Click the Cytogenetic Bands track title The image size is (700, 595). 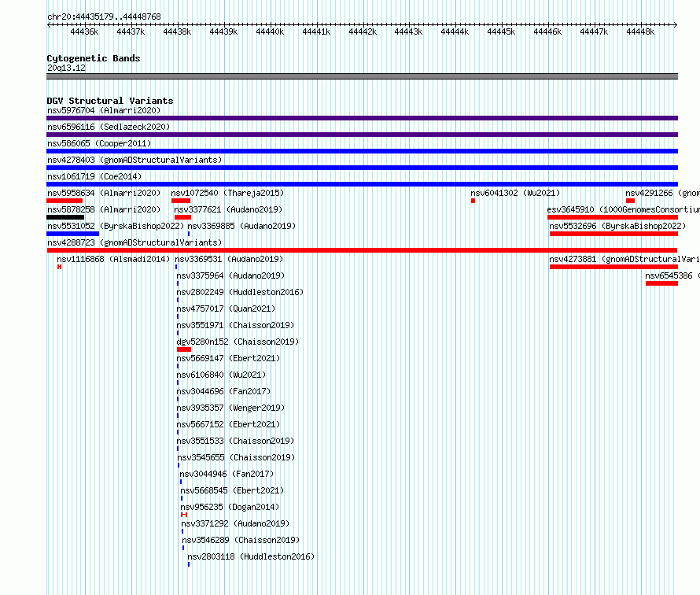coord(94,58)
